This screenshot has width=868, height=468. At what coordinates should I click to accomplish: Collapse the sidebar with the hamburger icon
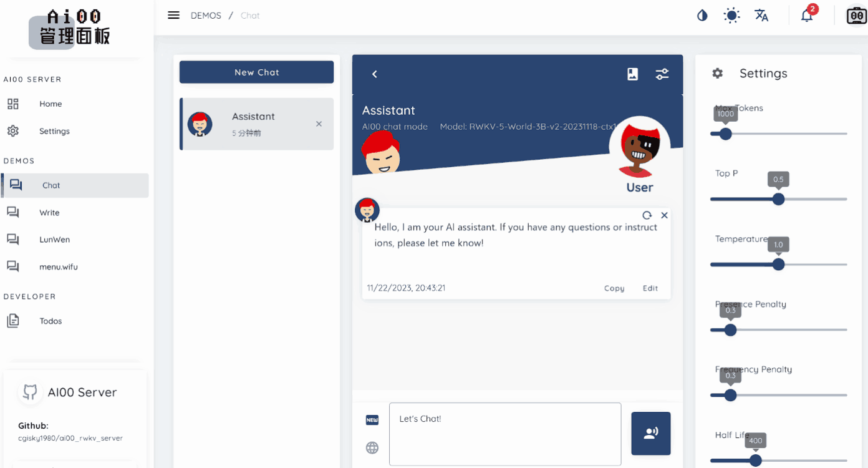point(173,15)
